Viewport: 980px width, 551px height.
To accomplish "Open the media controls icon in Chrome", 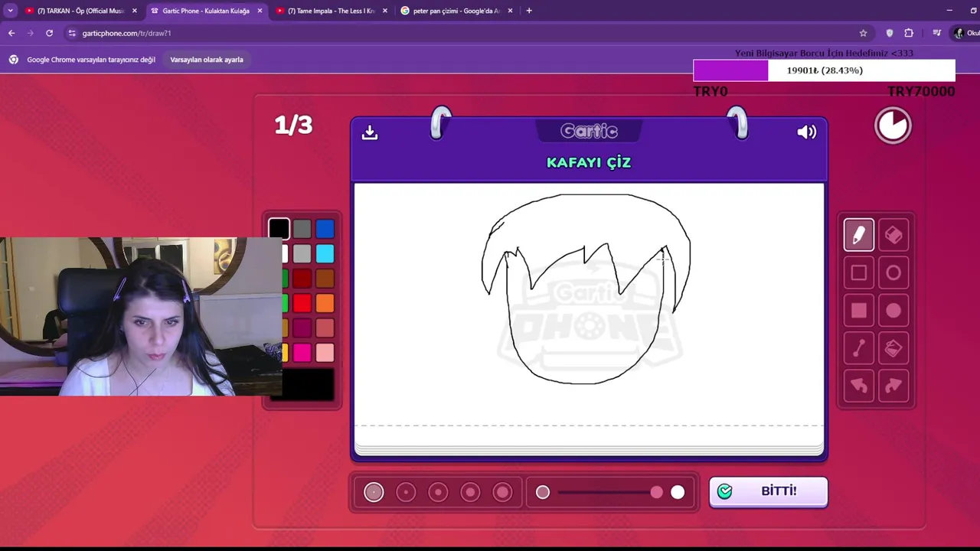I will point(936,33).
